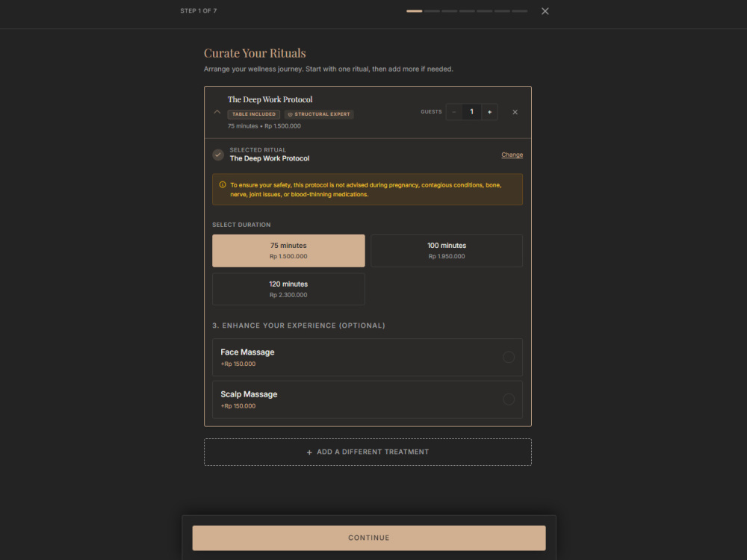Click the guests number field showing 1
The height and width of the screenshot is (560, 747).
click(471, 112)
